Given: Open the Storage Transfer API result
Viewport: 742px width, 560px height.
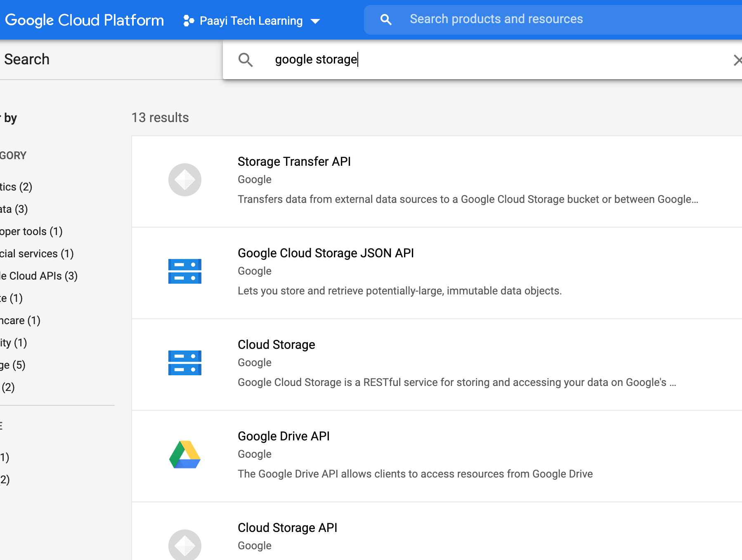Looking at the screenshot, I should click(294, 161).
